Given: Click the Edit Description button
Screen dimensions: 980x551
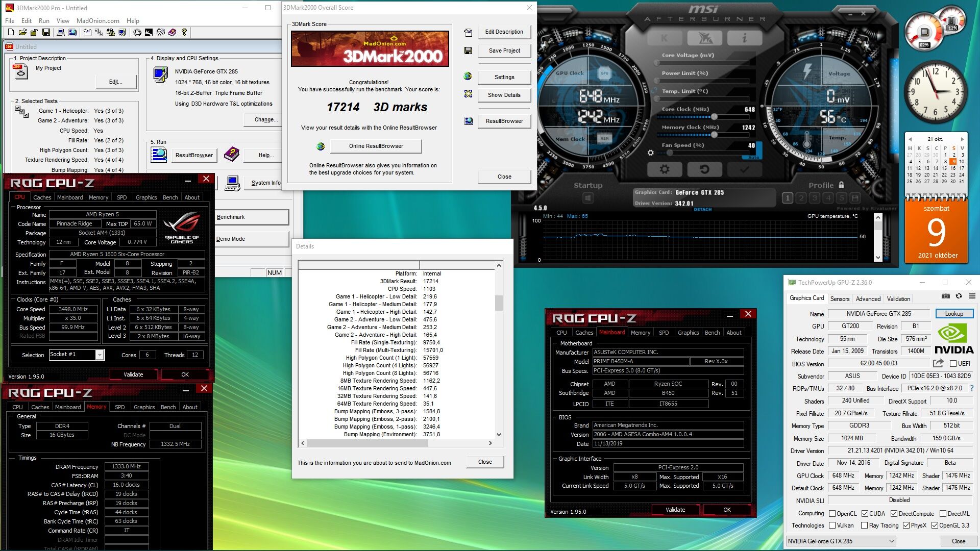Looking at the screenshot, I should coord(504,32).
